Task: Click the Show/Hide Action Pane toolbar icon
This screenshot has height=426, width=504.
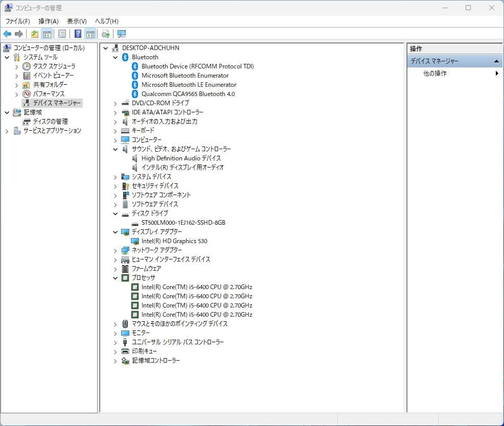Action: 90,34
